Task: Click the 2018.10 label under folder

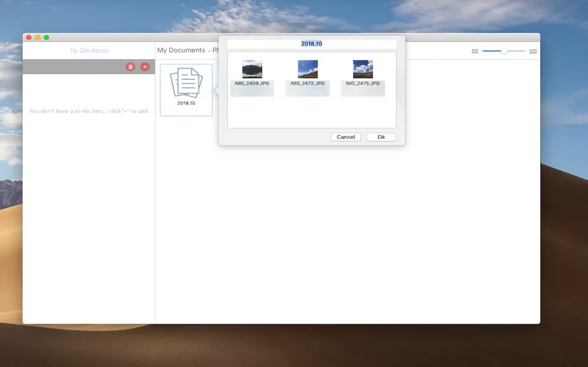Action: [186, 103]
